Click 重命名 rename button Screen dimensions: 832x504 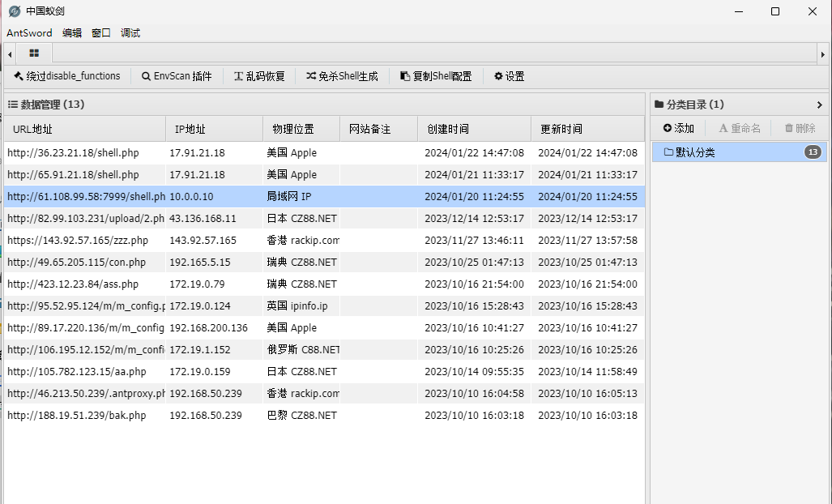pyautogui.click(x=739, y=128)
